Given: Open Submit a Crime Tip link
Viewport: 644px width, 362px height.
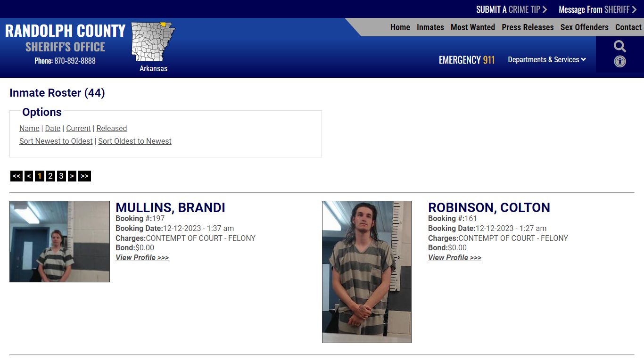Looking at the screenshot, I should click(512, 9).
